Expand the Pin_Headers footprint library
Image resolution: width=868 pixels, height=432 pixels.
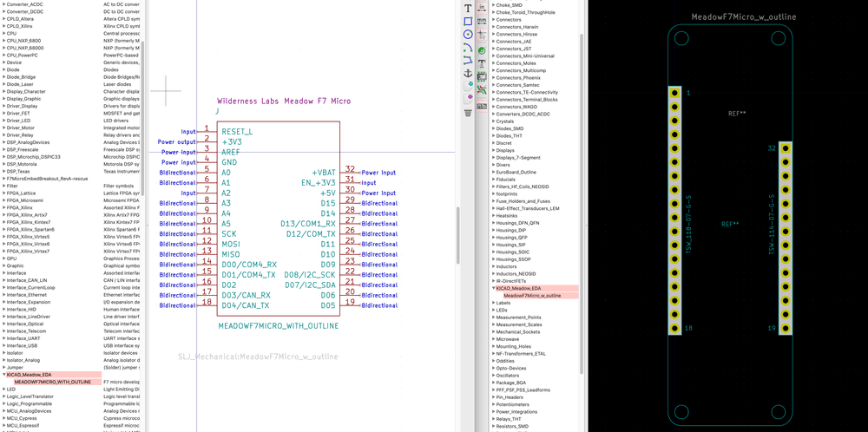pos(494,397)
